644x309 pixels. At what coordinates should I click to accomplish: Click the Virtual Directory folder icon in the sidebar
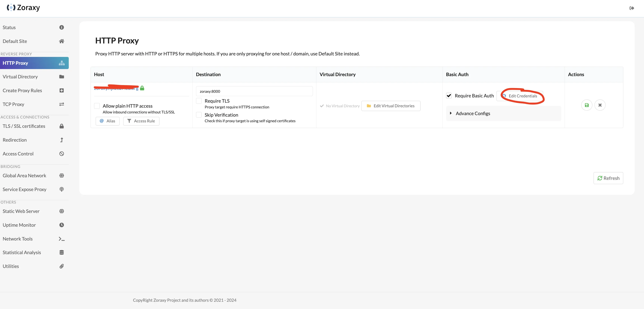point(61,77)
